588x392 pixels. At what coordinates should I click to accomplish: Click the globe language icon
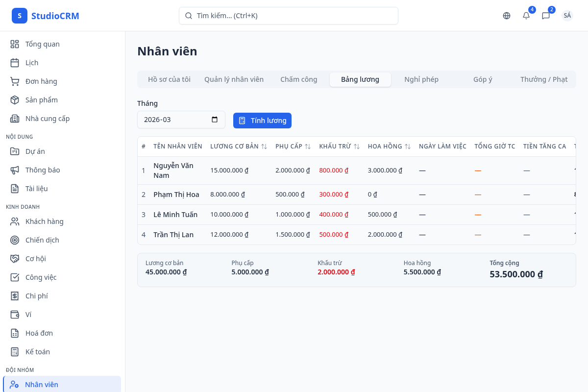coord(507,16)
